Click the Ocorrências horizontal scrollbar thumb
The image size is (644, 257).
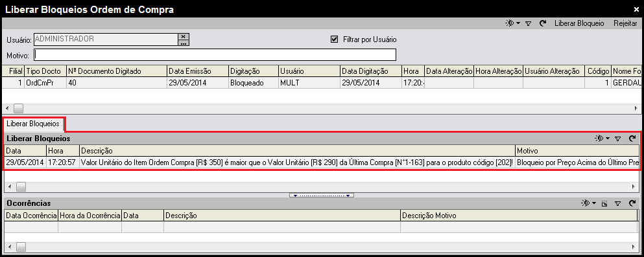click(21, 247)
